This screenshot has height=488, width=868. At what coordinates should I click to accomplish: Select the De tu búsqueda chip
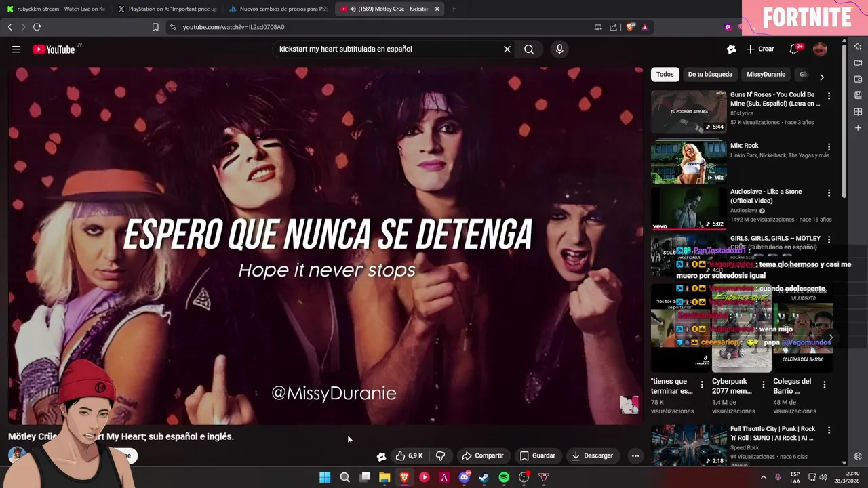tap(710, 75)
